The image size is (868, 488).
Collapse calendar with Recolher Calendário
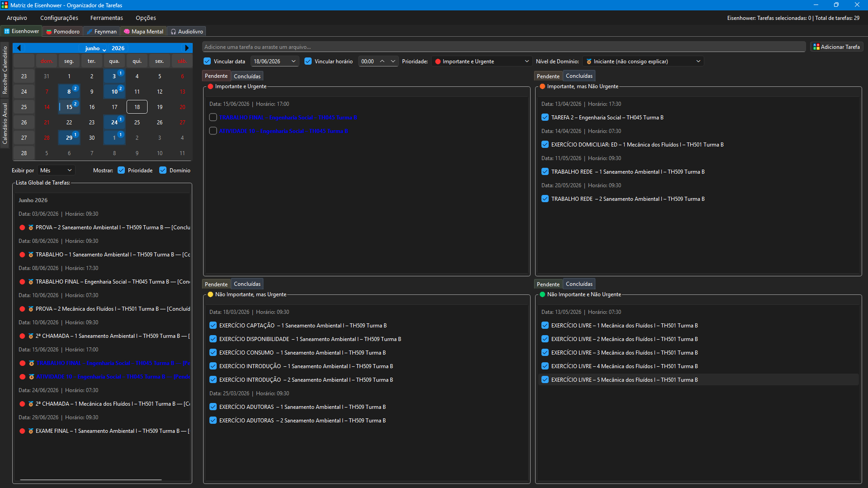(5, 70)
